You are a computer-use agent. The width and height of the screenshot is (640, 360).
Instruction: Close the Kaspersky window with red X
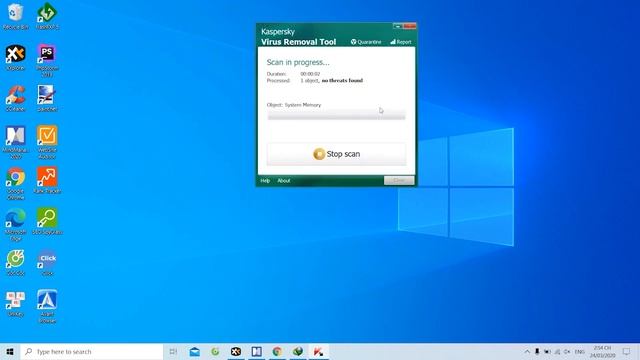point(409,27)
